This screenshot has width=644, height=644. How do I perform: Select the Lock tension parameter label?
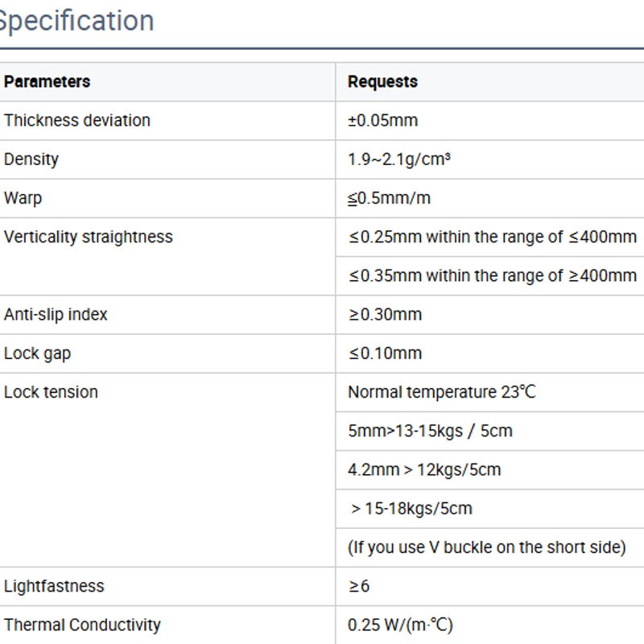pos(51,392)
